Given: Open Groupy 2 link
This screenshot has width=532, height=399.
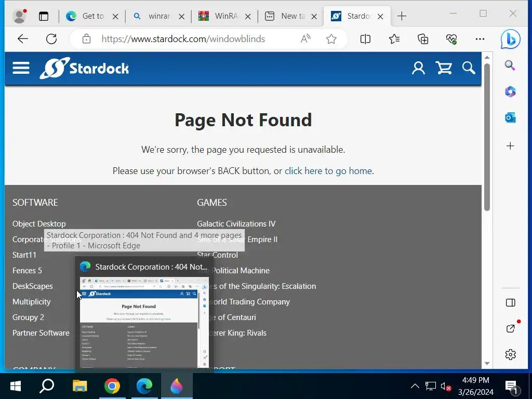Looking at the screenshot, I should pos(28,317).
